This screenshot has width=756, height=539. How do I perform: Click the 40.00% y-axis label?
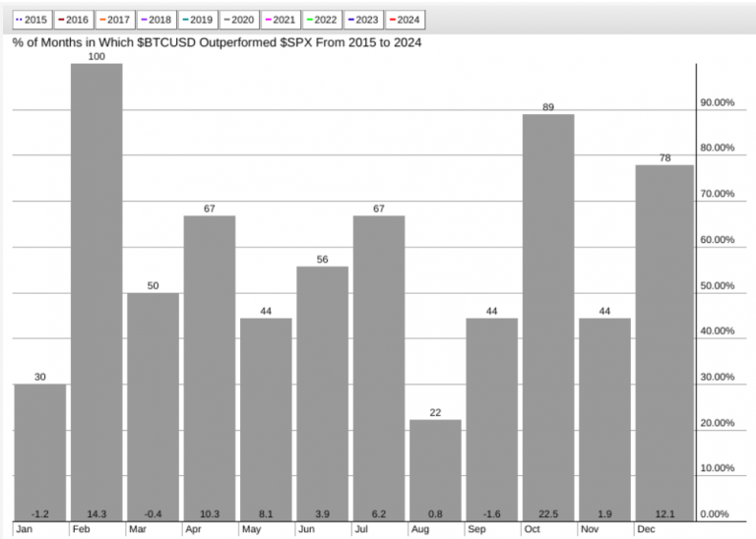(x=717, y=330)
